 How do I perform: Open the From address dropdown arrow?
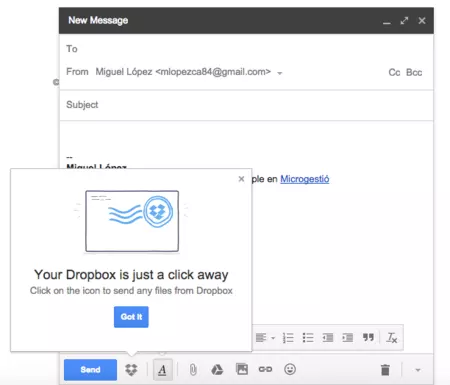280,73
